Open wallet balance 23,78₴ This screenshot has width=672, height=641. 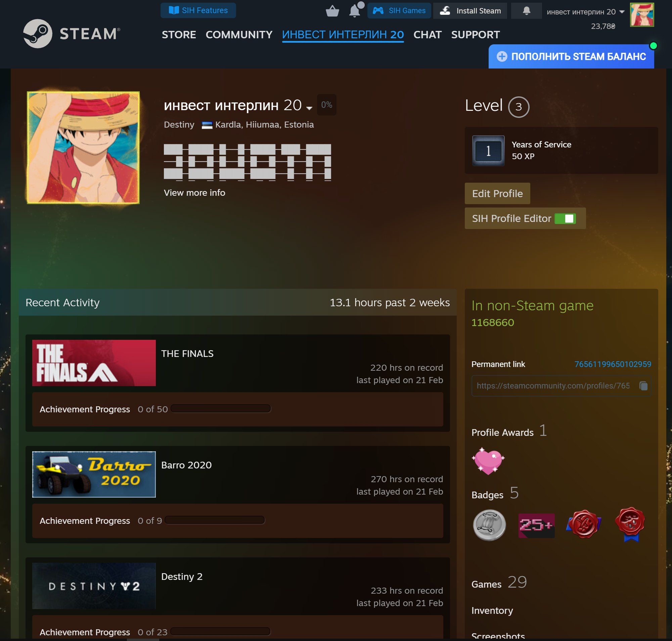click(x=603, y=26)
